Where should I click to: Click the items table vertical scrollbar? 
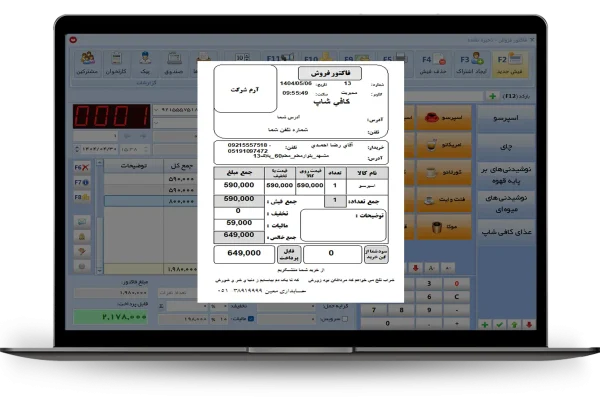(99, 217)
